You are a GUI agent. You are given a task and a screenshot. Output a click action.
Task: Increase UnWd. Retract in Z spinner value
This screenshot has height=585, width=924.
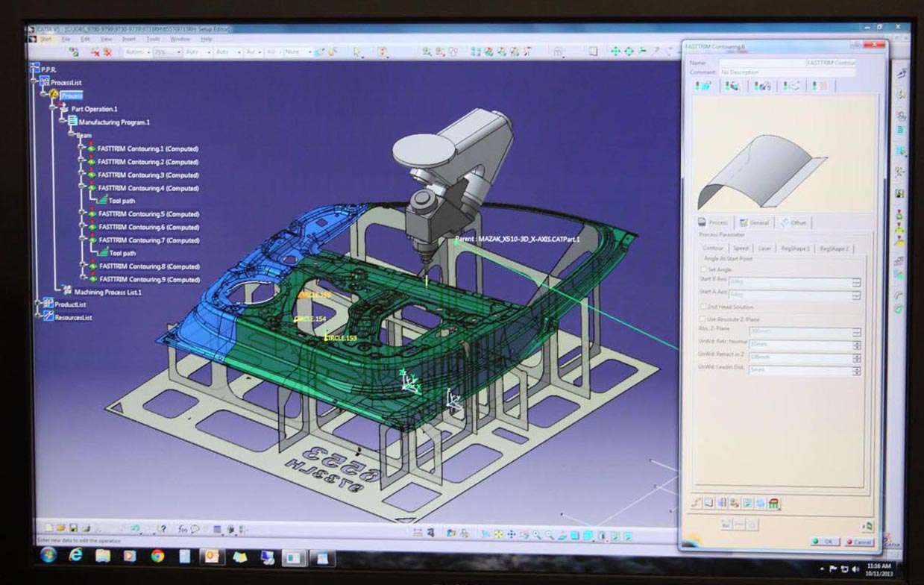click(857, 355)
